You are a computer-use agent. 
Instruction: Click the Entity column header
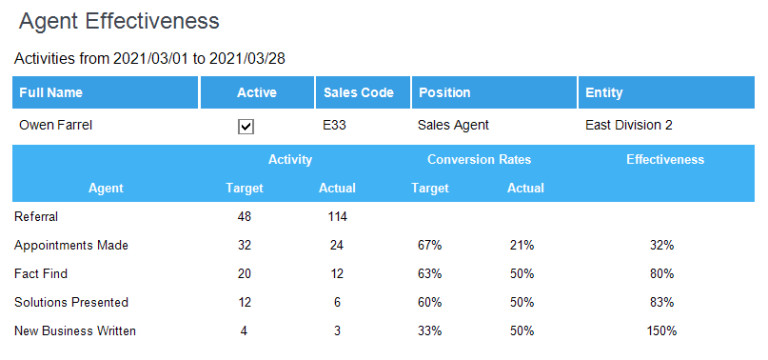pos(667,93)
